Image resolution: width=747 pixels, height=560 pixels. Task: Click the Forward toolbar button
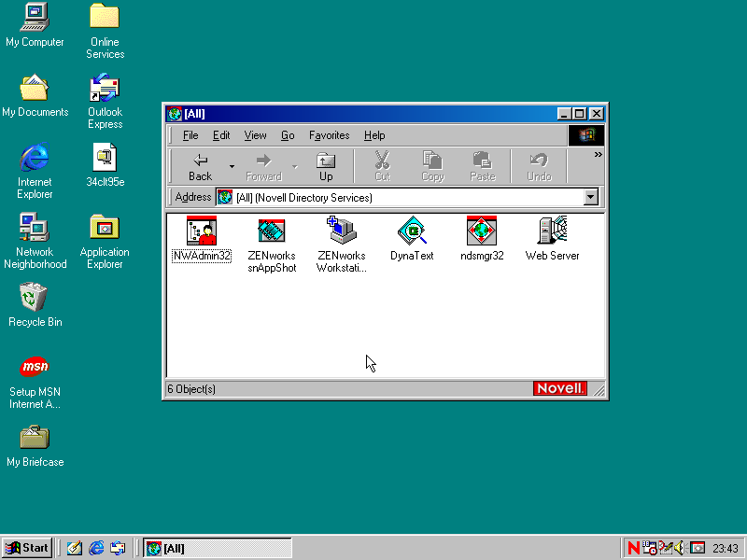pos(264,166)
